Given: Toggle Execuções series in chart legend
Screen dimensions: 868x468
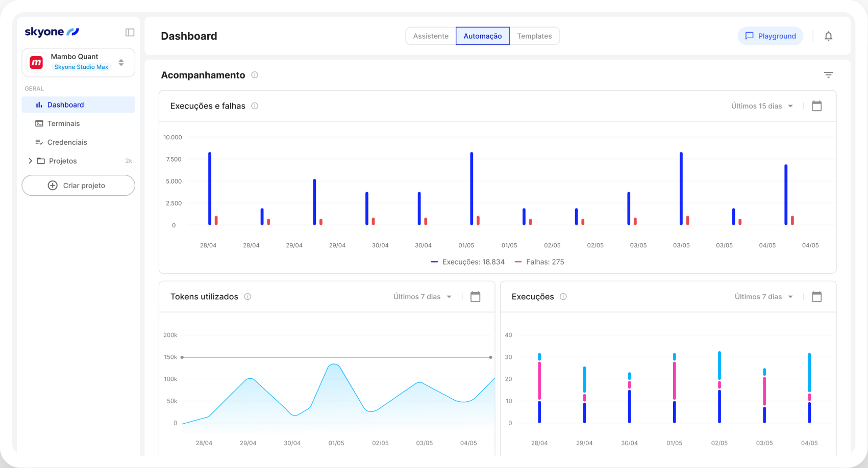Looking at the screenshot, I should [467, 262].
